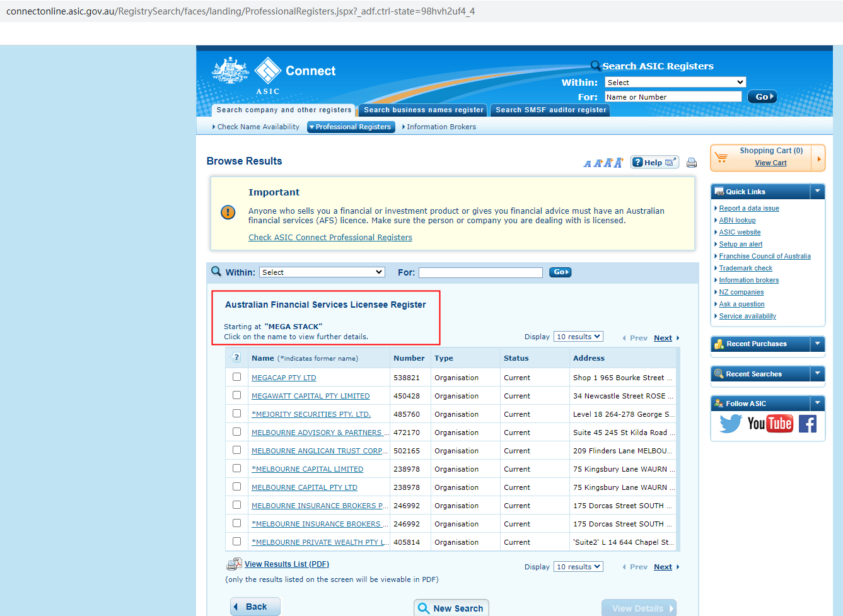
Task: Open View Results List (PDF) link
Action: [x=287, y=564]
